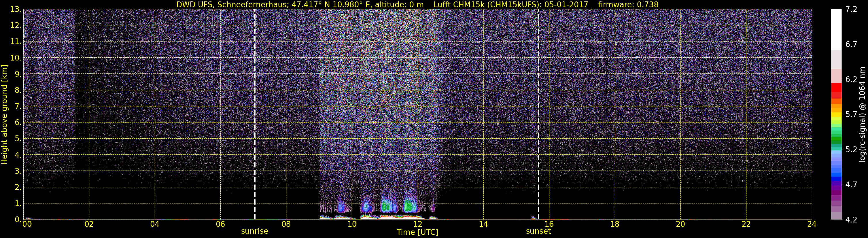Click the height axis tick '5.'
The width and height of the screenshot is (868, 238).
18,139
